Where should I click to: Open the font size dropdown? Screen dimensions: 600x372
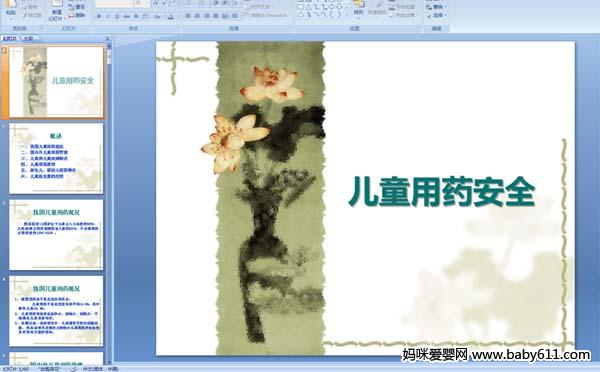pos(147,3)
